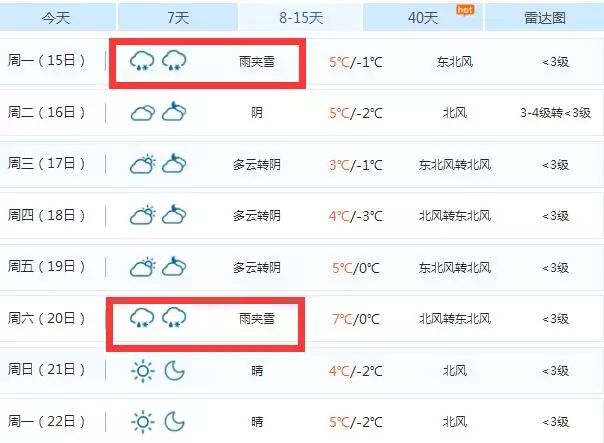604x443 pixels.
Task: Open the 7天 forecast tab
Action: (x=178, y=17)
